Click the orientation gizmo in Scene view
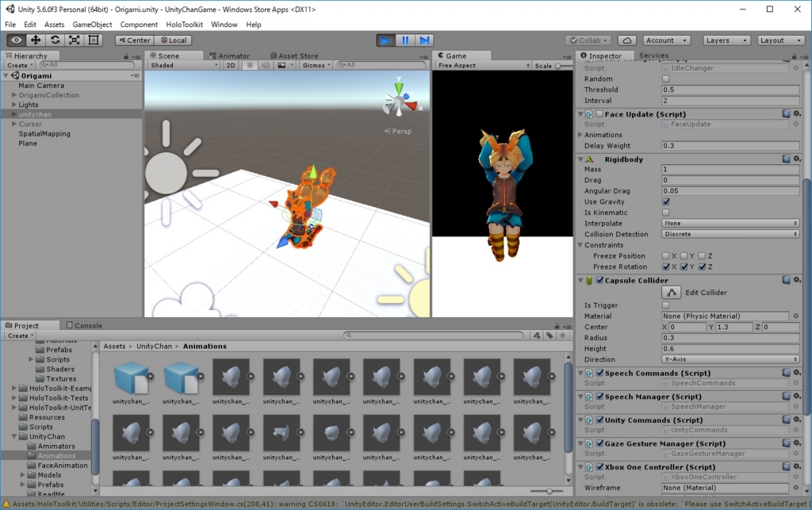Screen dimensions: 812x510 point(400,100)
